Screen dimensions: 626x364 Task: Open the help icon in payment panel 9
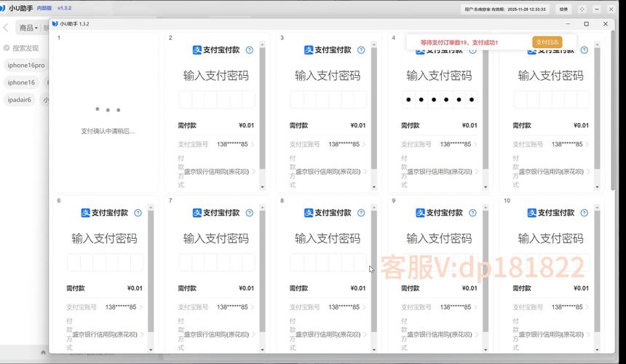coord(472,213)
